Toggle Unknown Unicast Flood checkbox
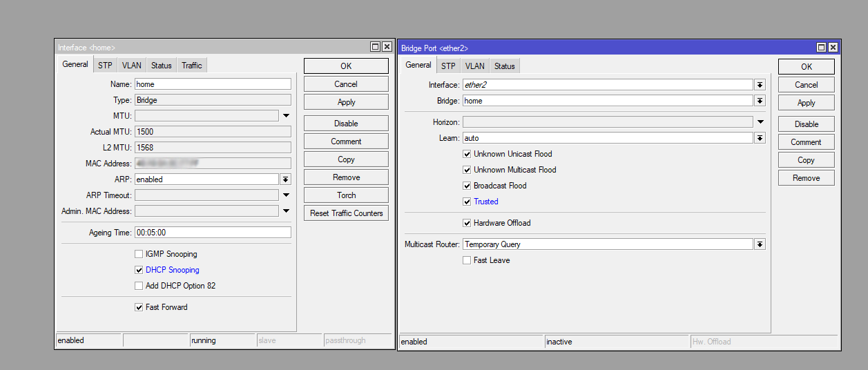The width and height of the screenshot is (868, 370). pyautogui.click(x=467, y=154)
